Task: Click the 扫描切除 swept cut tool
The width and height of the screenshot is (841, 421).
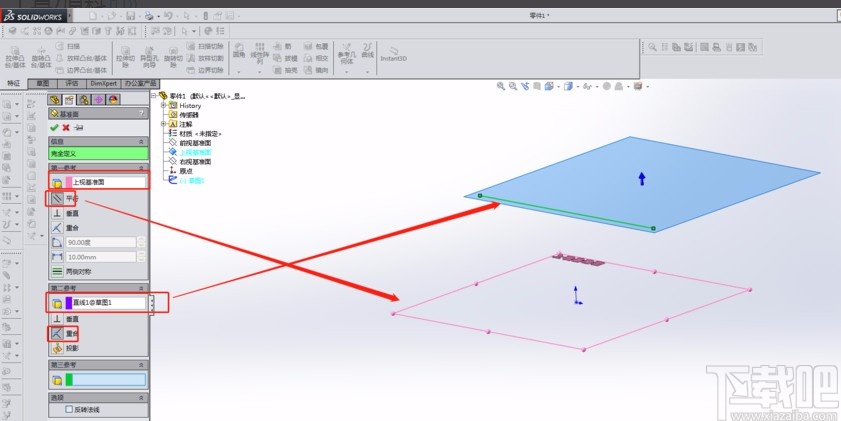Action: pyautogui.click(x=205, y=47)
